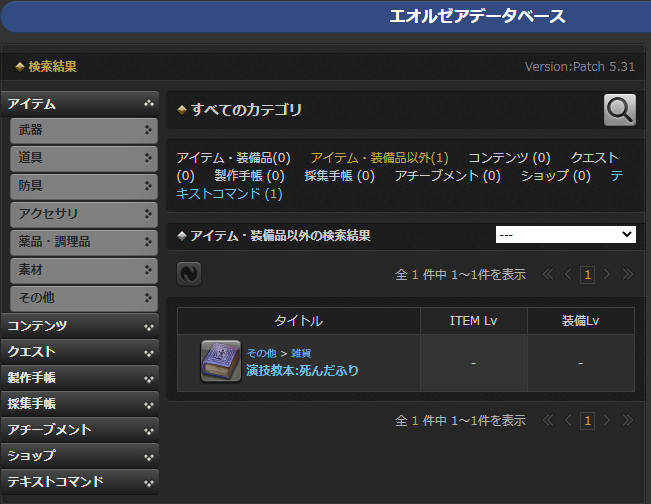Click page 1 in top pager
This screenshot has height=504, width=651.
click(x=587, y=274)
